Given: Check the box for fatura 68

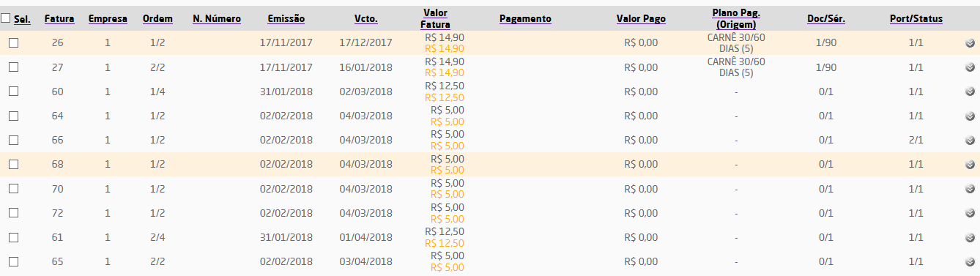Looking at the screenshot, I should [x=13, y=164].
